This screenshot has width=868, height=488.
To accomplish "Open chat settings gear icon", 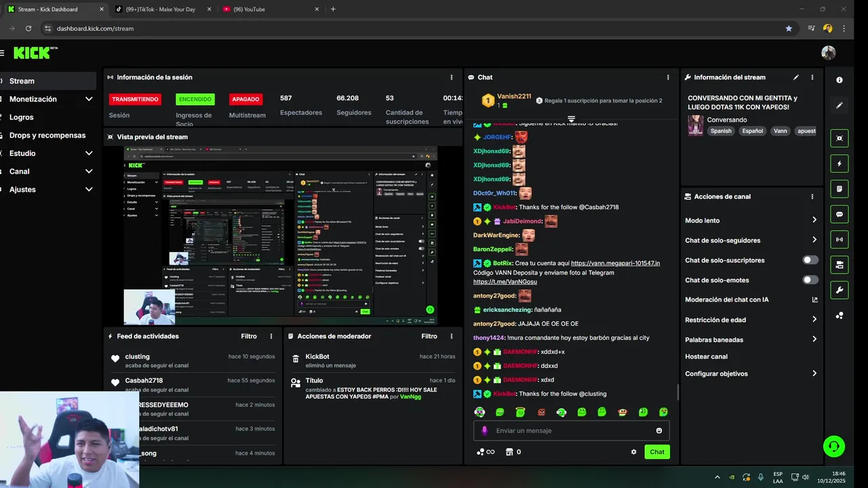I will 634,452.
